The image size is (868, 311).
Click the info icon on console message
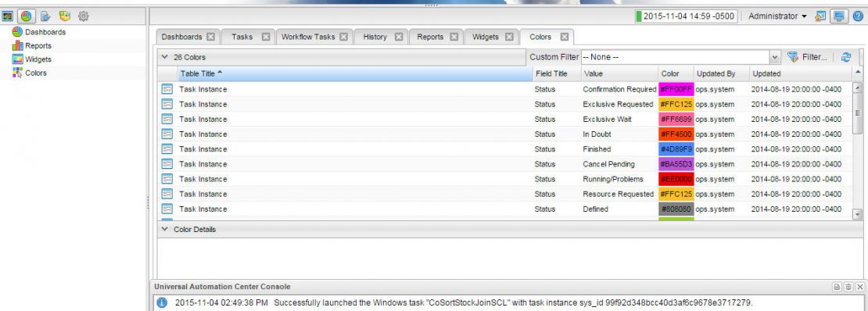(x=162, y=302)
